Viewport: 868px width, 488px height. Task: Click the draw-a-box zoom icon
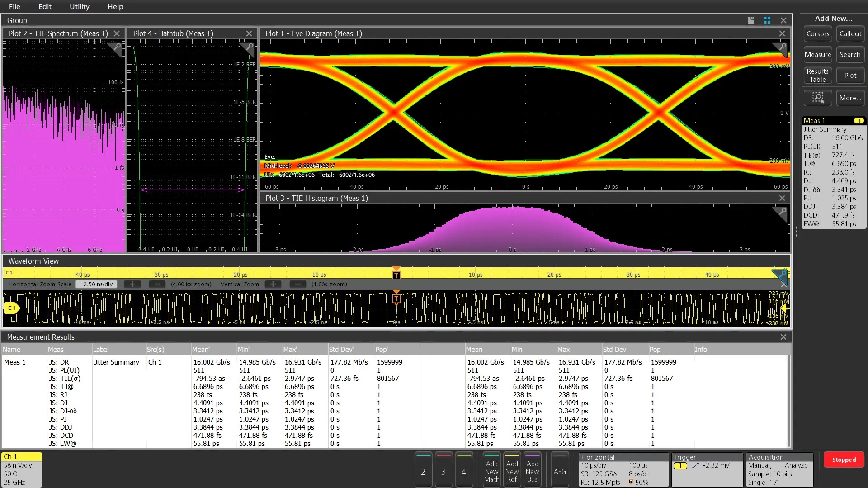pyautogui.click(x=817, y=98)
